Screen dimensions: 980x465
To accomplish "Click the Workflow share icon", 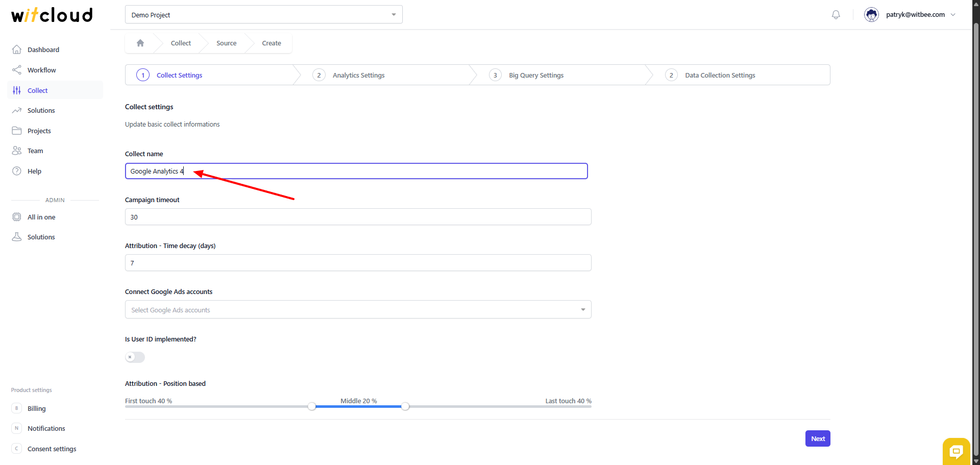I will coord(17,70).
